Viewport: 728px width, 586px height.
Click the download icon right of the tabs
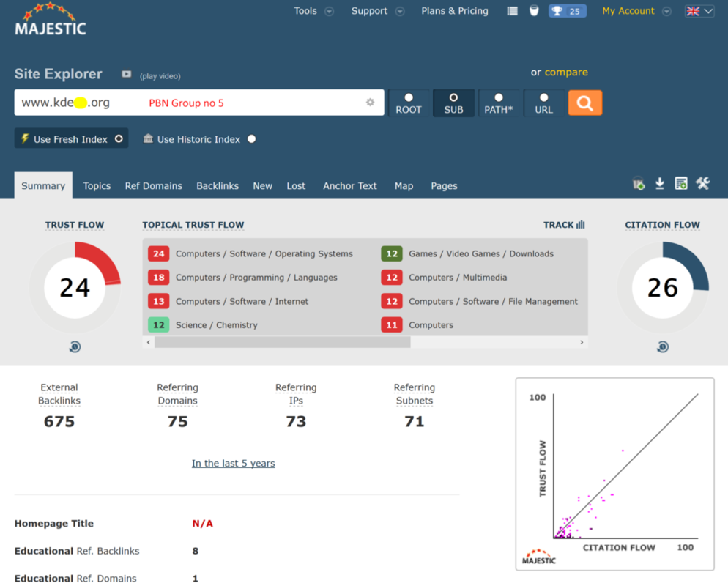point(660,184)
